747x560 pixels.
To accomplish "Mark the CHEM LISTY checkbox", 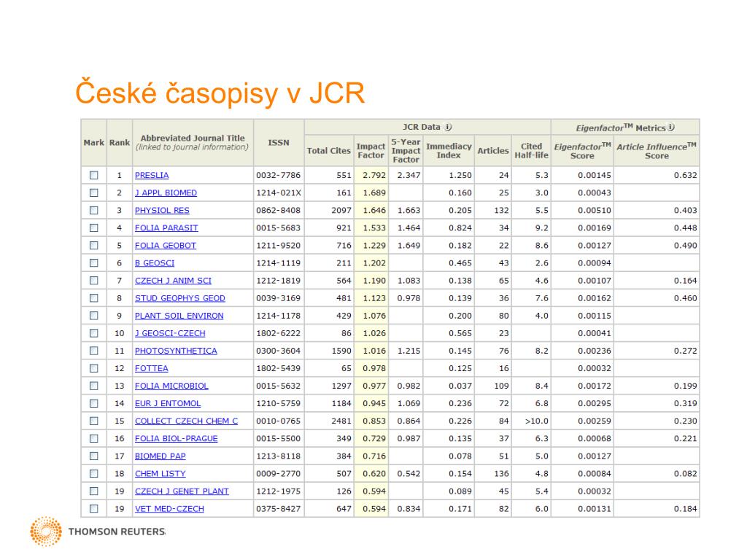I will tap(94, 474).
